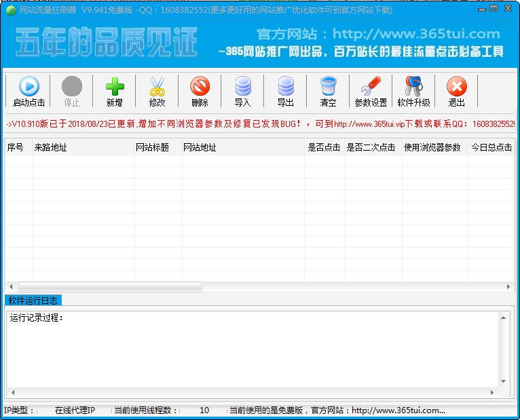
Task: Click the 今日总点击 column header
Action: click(491, 147)
